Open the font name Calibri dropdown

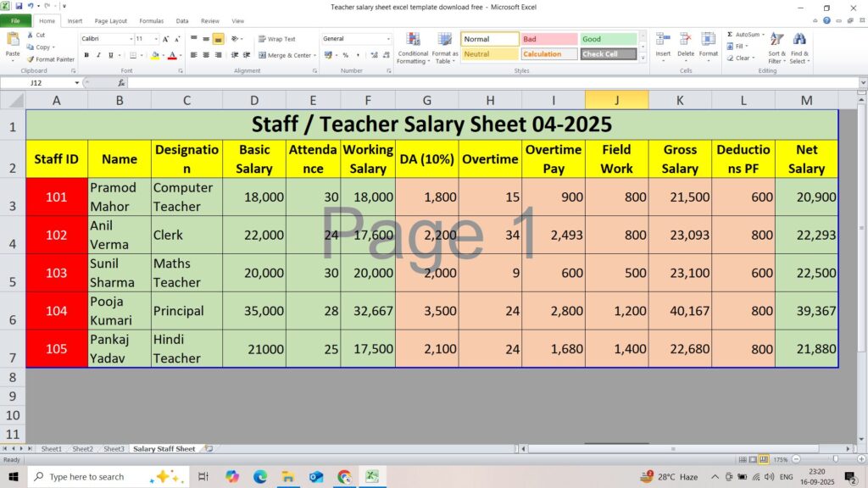131,39
